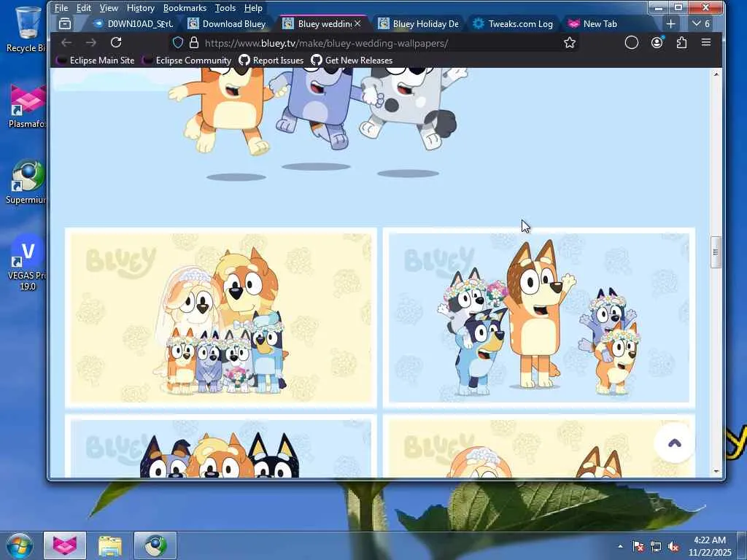
Task: Open the View menu
Action: [109, 8]
